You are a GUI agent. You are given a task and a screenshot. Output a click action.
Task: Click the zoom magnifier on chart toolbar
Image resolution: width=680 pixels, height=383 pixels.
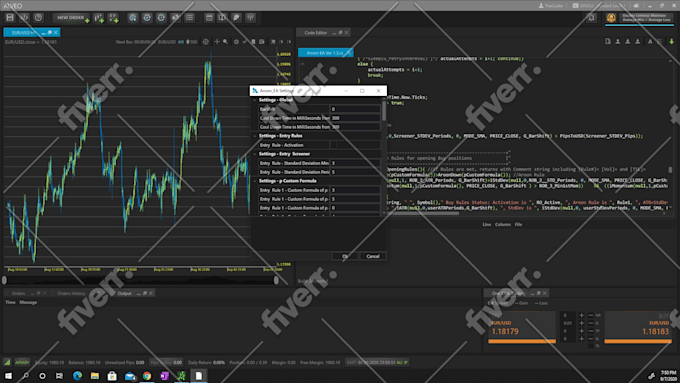pyautogui.click(x=226, y=42)
